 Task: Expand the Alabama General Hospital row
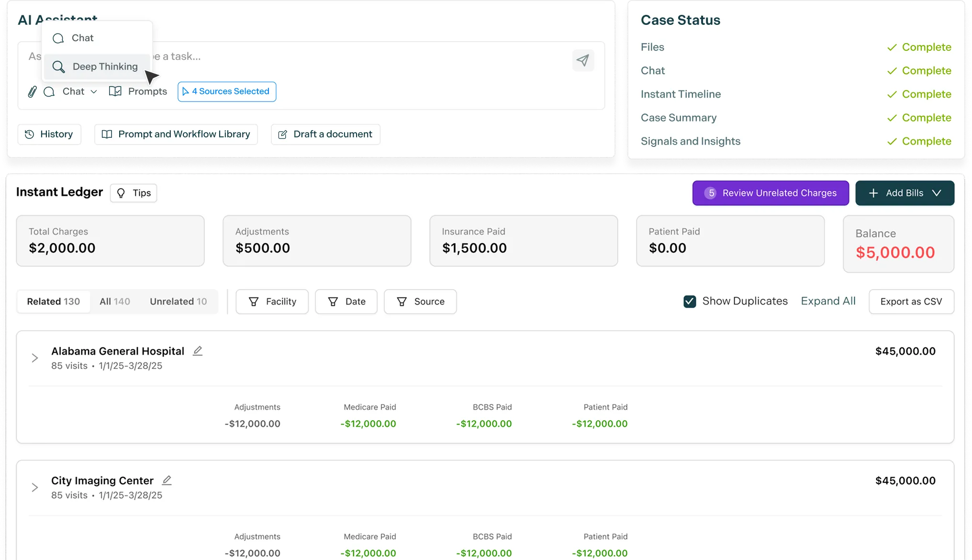click(x=35, y=358)
